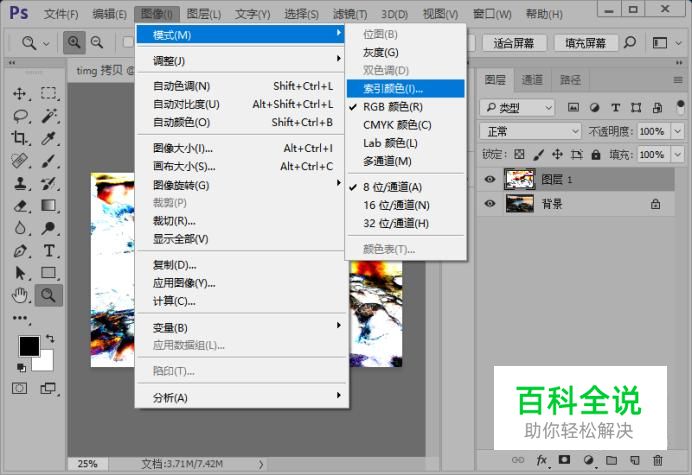
Task: Select the Lasso tool
Action: tap(20, 116)
